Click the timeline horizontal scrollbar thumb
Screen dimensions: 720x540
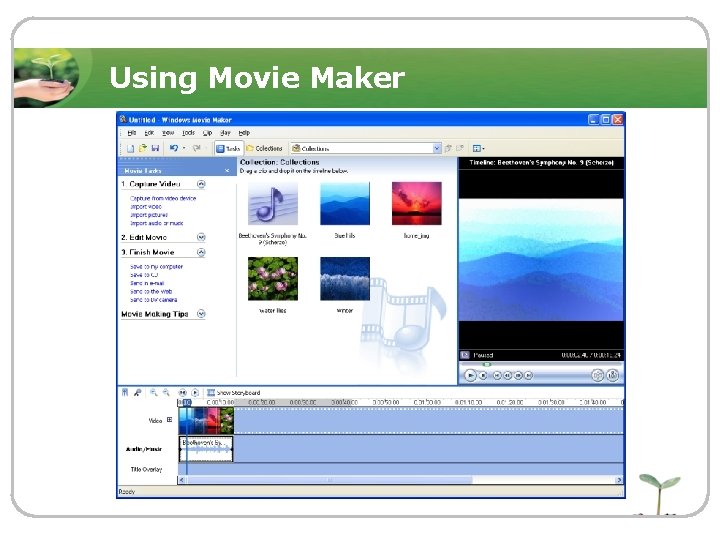[x=329, y=480]
